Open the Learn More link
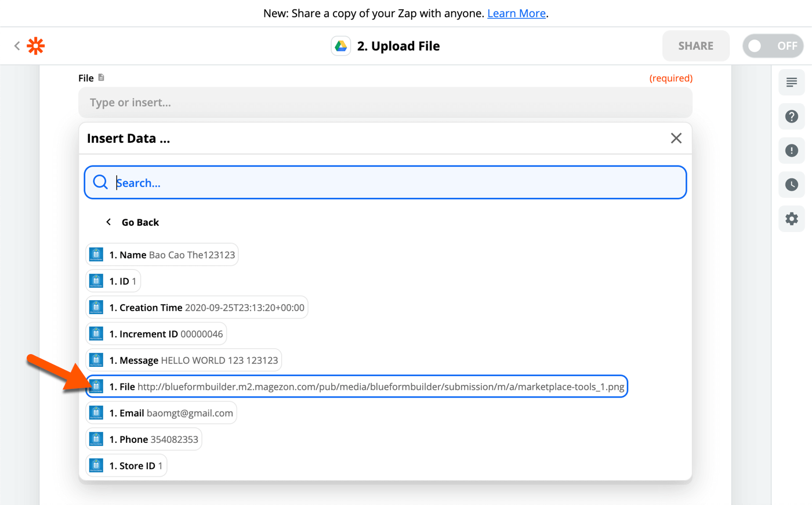Viewport: 812px width, 505px height. pos(516,13)
